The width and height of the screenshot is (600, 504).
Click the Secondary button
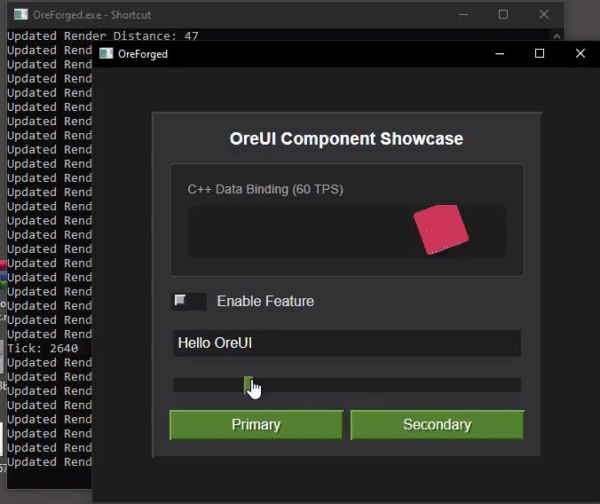pyautogui.click(x=437, y=425)
